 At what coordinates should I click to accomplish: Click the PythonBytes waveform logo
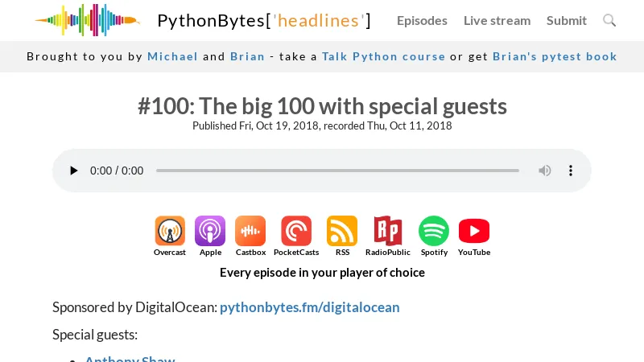click(x=88, y=20)
